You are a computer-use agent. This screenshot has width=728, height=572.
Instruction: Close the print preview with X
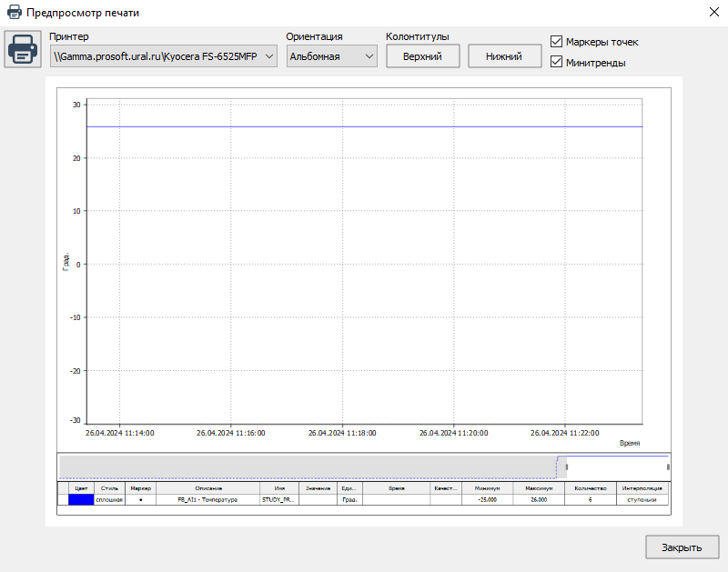click(711, 13)
